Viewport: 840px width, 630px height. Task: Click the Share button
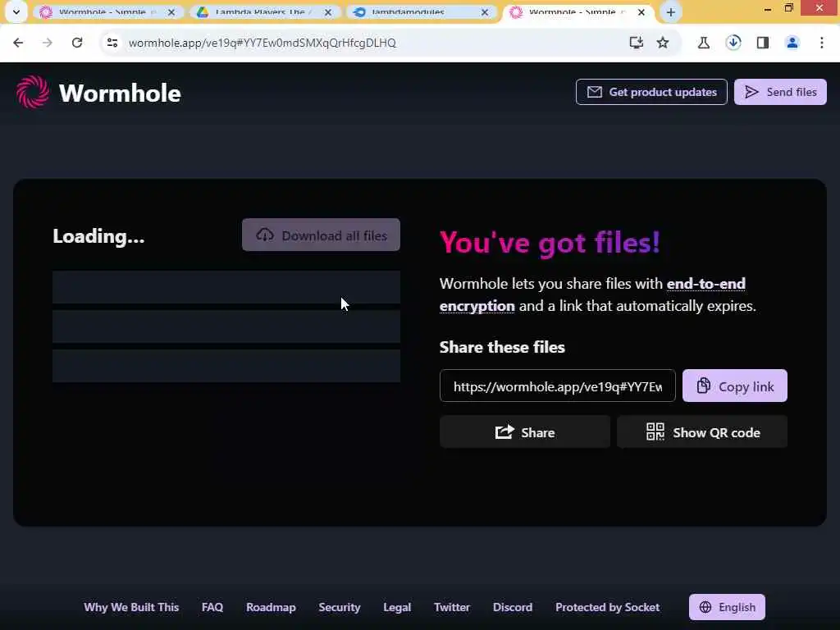pos(525,431)
